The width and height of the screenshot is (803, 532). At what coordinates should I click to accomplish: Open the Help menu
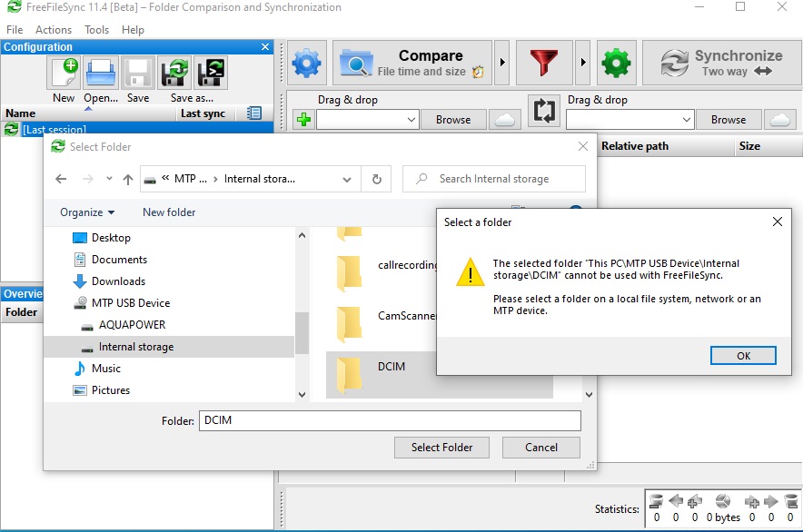click(133, 30)
